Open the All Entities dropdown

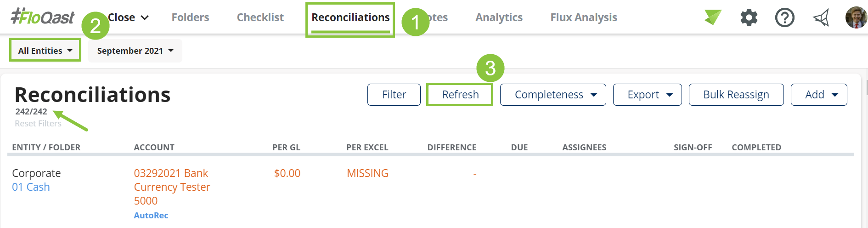coord(45,51)
